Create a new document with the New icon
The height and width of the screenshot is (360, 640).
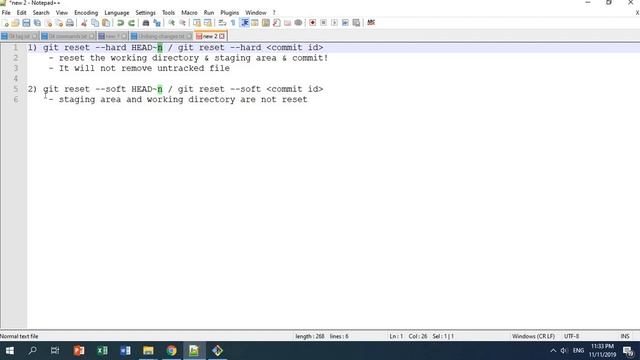[x=5, y=23]
